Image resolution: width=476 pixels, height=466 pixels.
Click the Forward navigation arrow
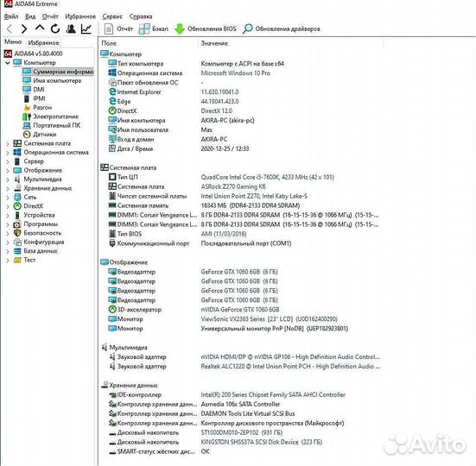(24, 28)
